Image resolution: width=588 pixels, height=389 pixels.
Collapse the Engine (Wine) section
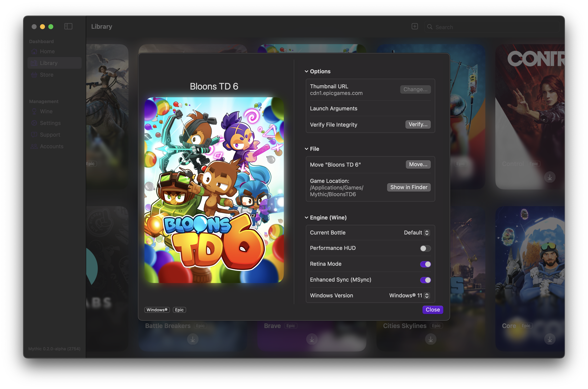pyautogui.click(x=306, y=218)
